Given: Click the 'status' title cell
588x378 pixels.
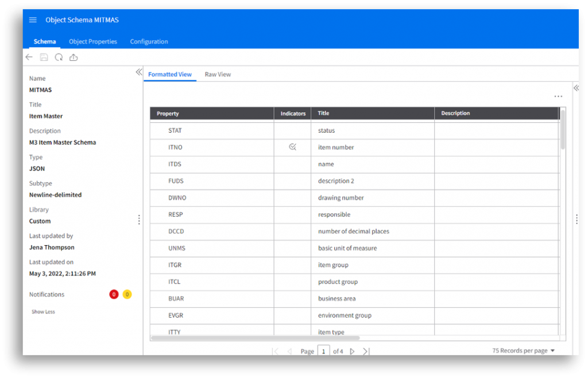Looking at the screenshot, I should 373,130.
